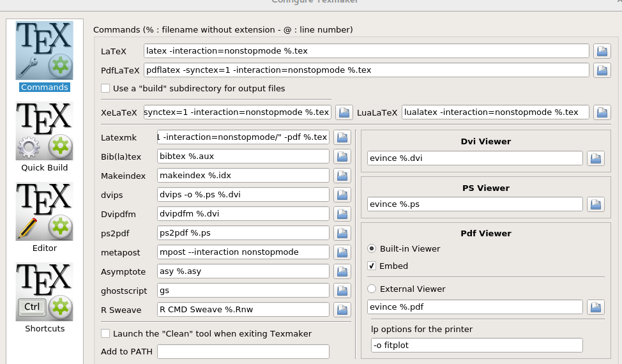
Task: Browse for the LuaLaTeX executable
Action: (602, 112)
